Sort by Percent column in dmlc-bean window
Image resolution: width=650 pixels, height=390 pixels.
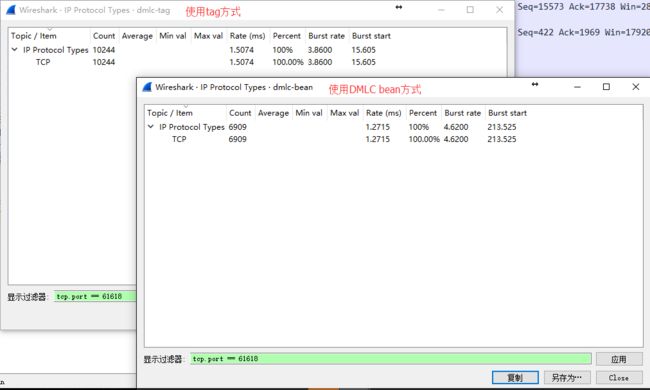point(423,113)
